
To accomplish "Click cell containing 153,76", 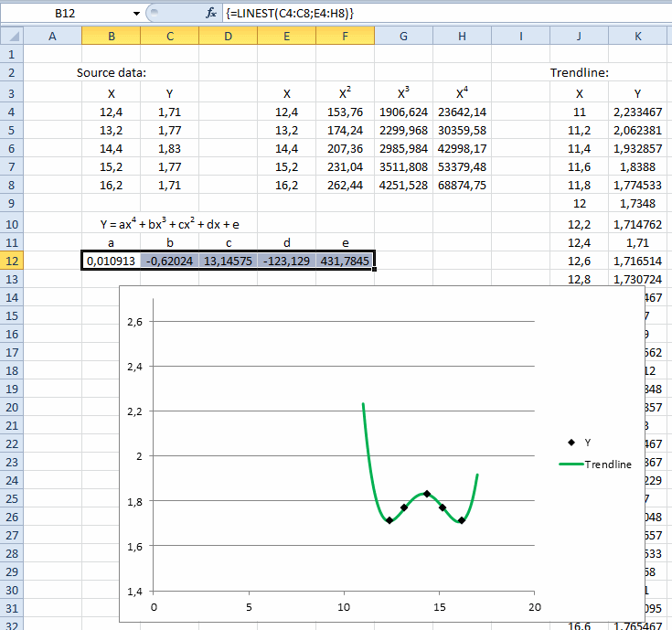I will (x=345, y=112).
